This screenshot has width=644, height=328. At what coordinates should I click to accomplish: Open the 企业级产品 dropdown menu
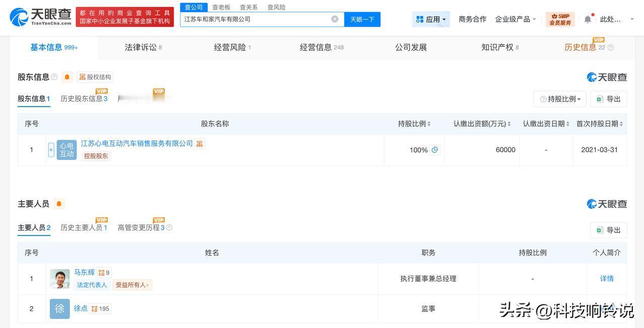click(x=516, y=19)
